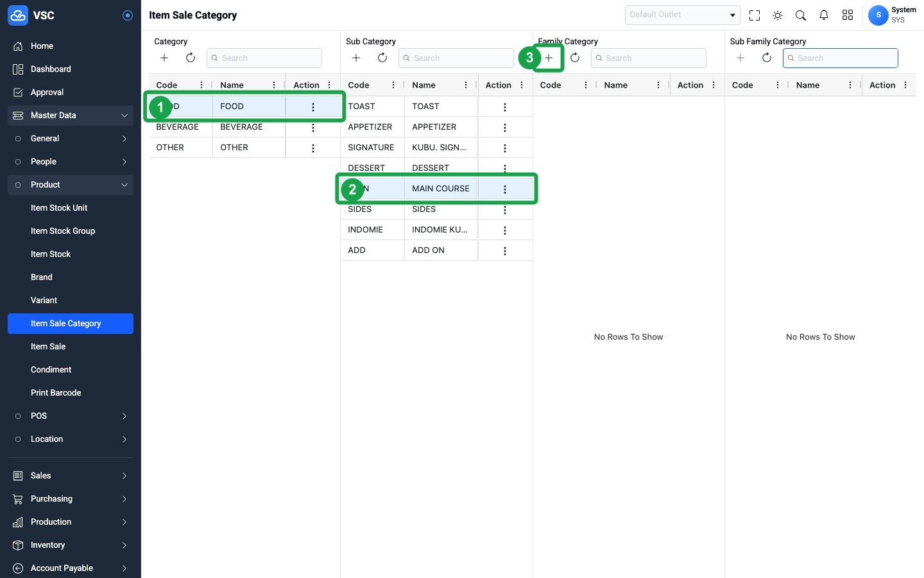Select the KUBU. SIGN... name cell

point(441,148)
